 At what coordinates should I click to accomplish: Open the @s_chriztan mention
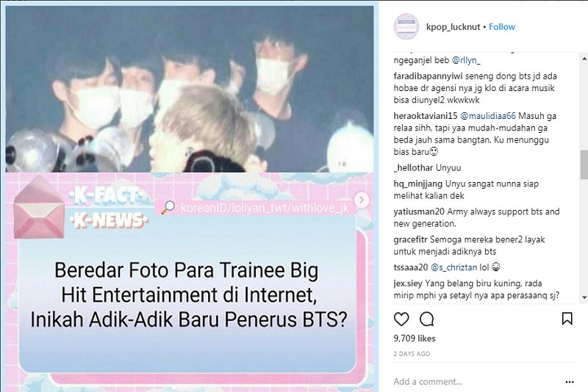(x=453, y=267)
